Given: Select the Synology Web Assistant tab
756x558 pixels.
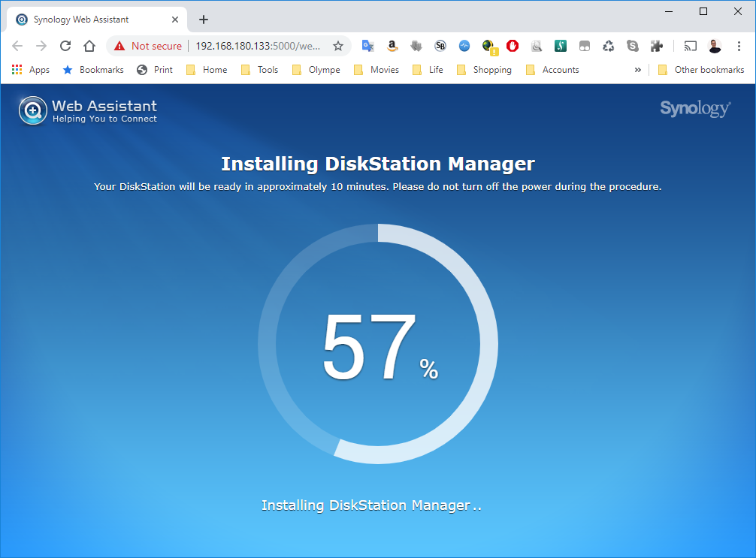Looking at the screenshot, I should pos(96,20).
